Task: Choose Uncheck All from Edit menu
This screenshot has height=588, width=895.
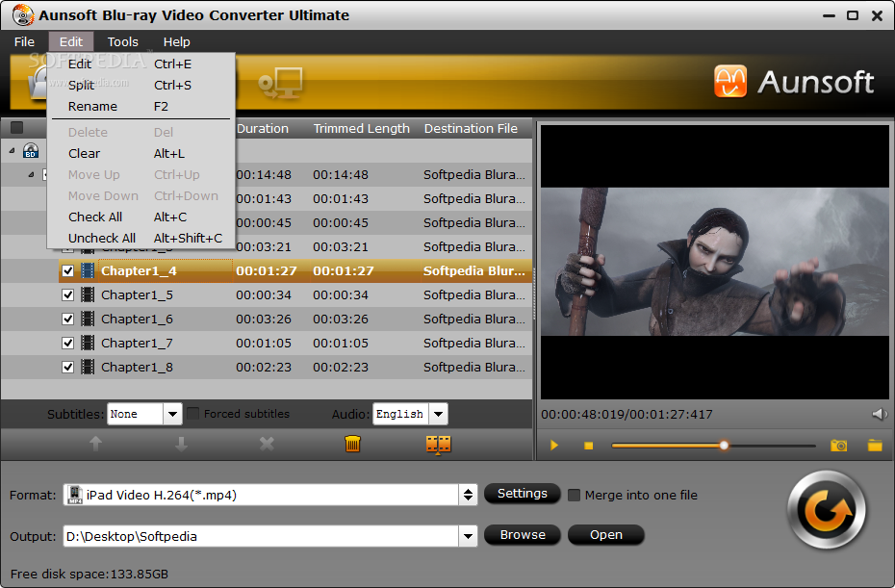Action: [x=141, y=238]
